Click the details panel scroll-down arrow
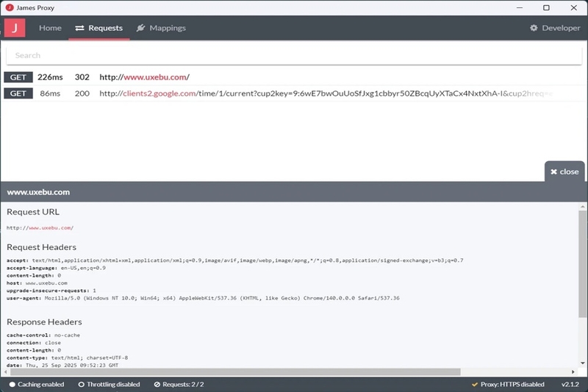 coord(582,363)
